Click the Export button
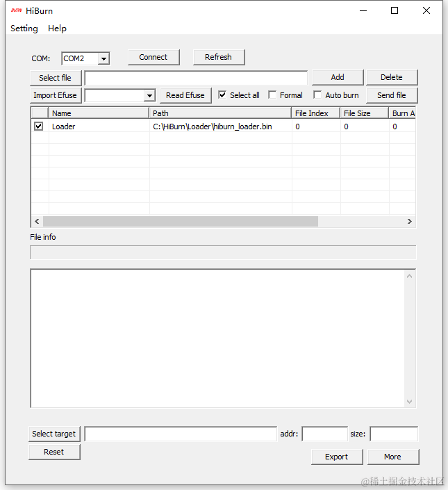This screenshot has width=448, height=490. pos(337,457)
